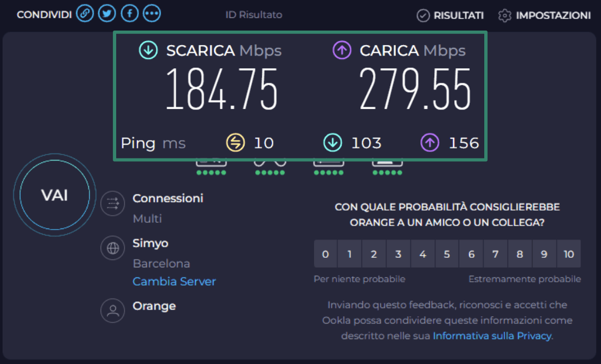The height and width of the screenshot is (364, 601).
Task: Click the checkmark icon beside RISULTATI
Action: [x=424, y=16]
